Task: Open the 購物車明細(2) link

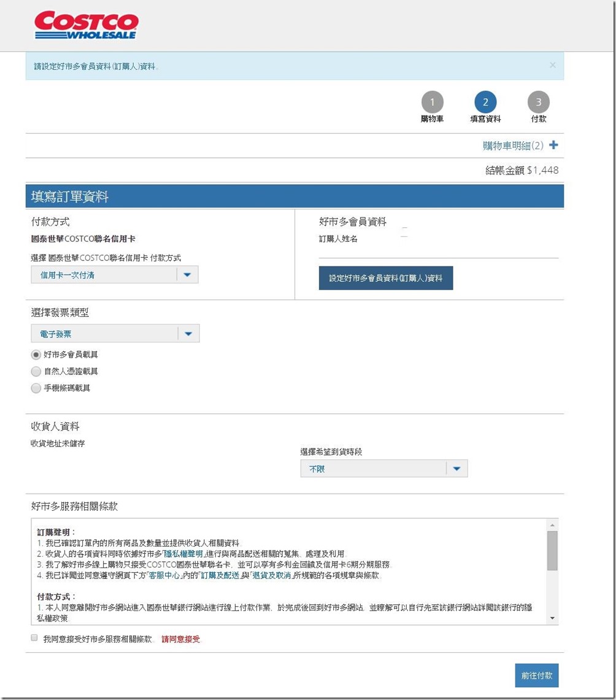Action: [x=513, y=146]
